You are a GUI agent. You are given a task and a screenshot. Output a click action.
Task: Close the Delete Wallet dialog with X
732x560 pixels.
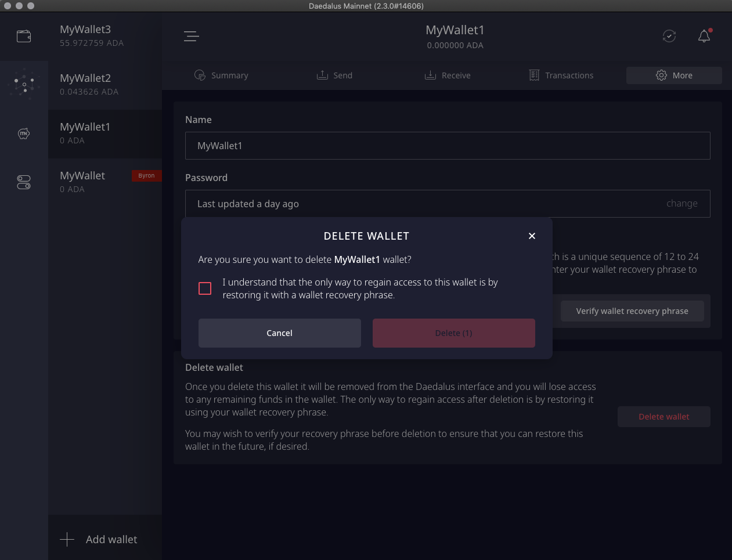[x=532, y=236]
